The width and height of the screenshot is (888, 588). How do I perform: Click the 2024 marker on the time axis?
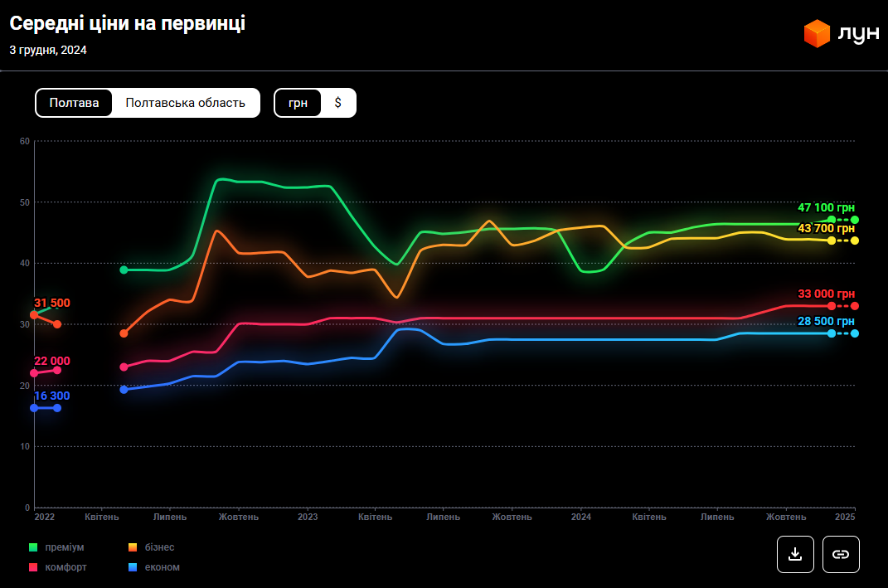click(580, 517)
